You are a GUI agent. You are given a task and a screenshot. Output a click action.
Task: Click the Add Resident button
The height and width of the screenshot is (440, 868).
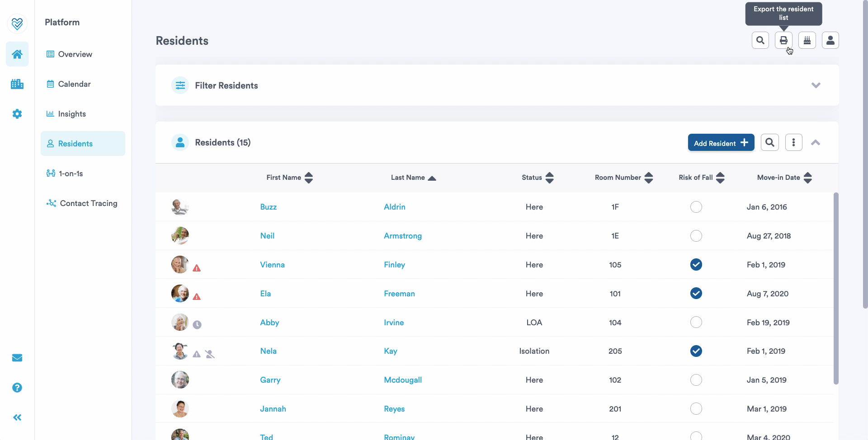point(721,143)
